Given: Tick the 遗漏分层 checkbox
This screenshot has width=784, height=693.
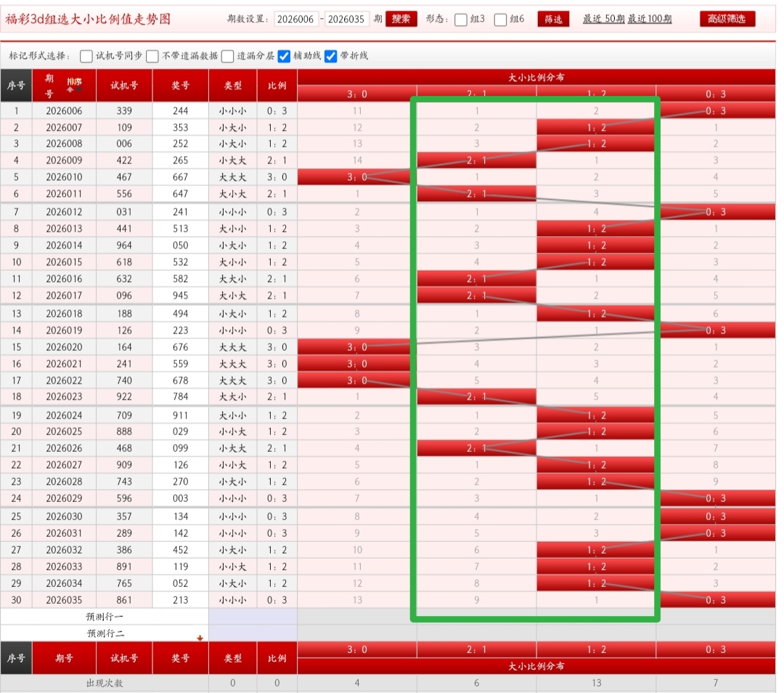Looking at the screenshot, I should tap(228, 56).
